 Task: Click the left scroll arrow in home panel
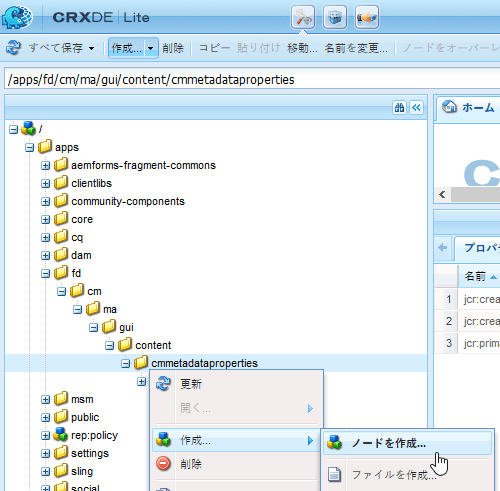442,195
